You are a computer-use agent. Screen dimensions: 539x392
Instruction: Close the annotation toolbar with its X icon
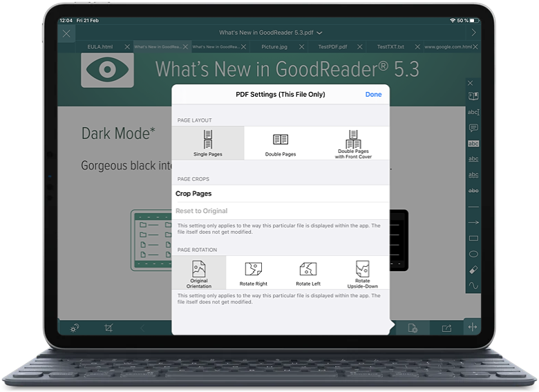[x=471, y=83]
